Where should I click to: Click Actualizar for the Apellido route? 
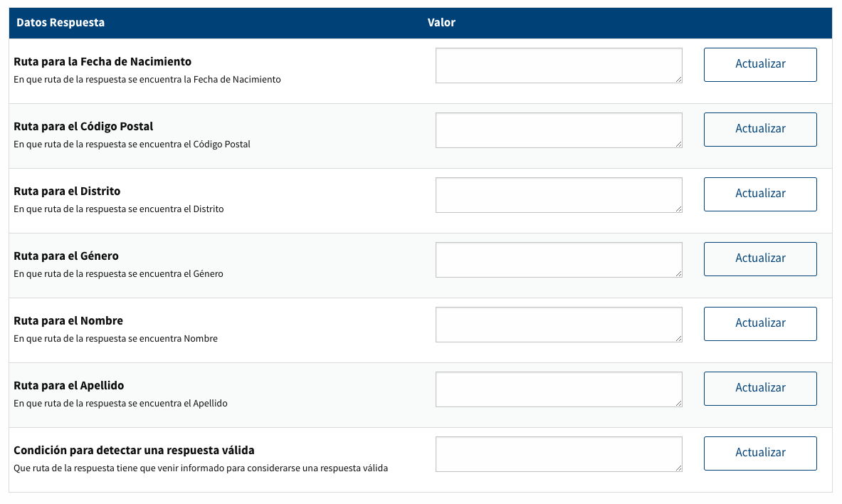click(760, 388)
